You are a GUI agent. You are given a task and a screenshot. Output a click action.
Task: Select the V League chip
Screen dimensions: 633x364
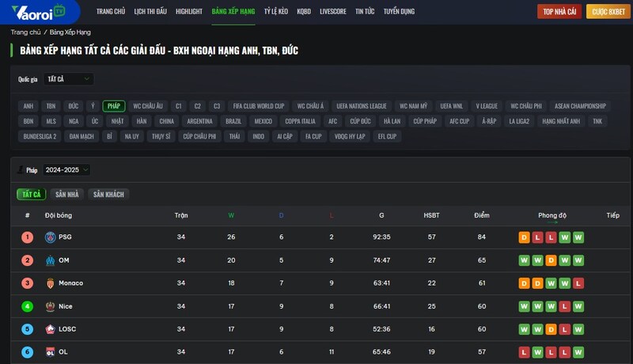click(x=487, y=106)
